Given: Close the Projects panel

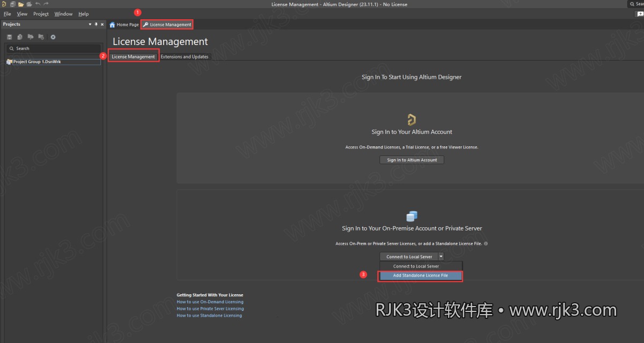Looking at the screenshot, I should click(102, 24).
